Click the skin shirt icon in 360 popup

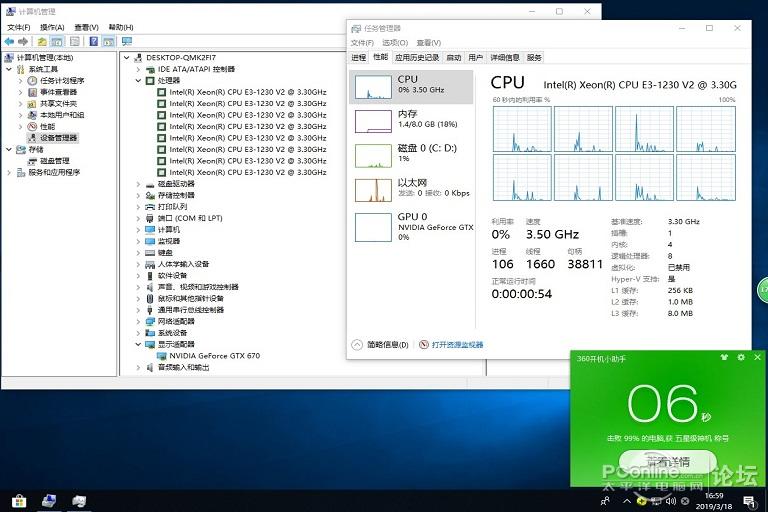click(724, 358)
